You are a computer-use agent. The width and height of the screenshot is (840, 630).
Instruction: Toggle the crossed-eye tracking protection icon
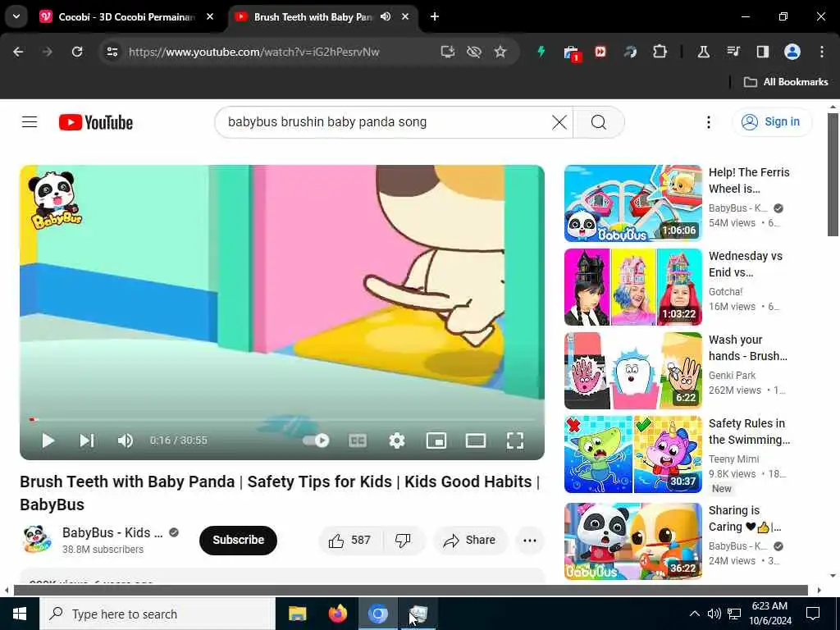click(473, 52)
